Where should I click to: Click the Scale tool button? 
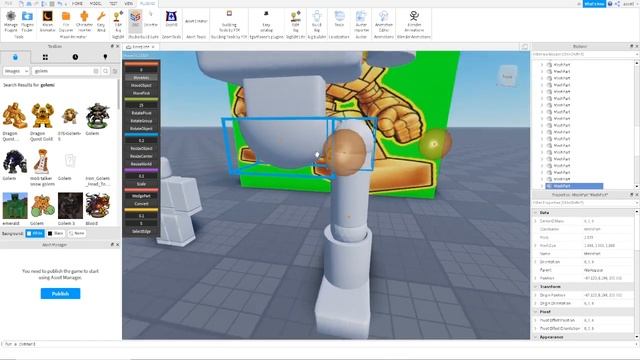click(141, 184)
